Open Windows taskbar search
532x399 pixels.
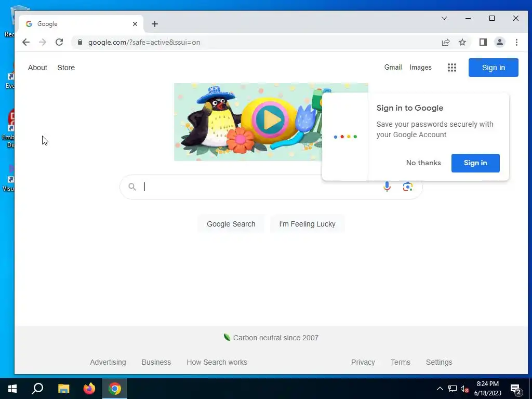click(37, 389)
